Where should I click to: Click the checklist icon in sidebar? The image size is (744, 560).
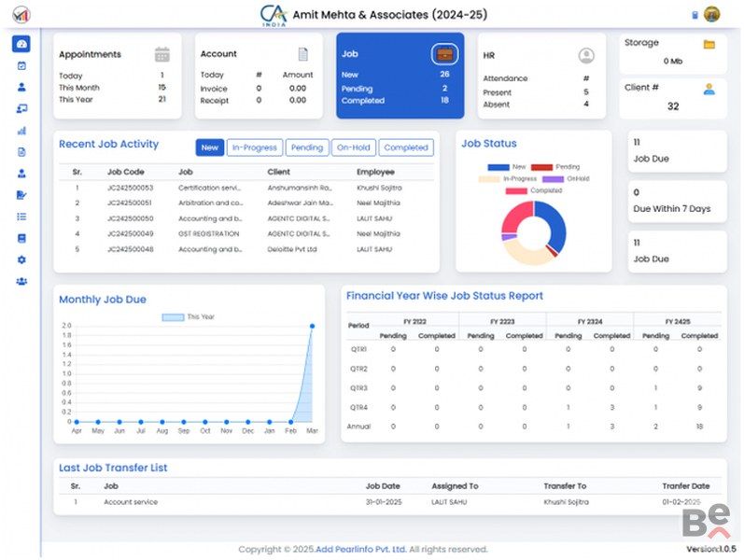(x=21, y=217)
